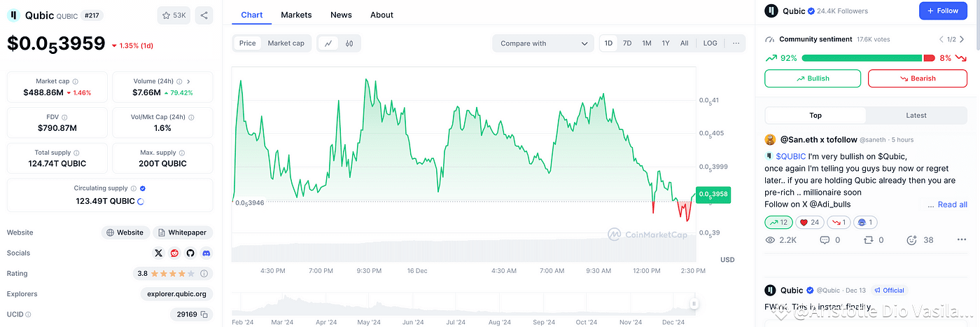Toggle chart to Market cap view

click(x=286, y=43)
